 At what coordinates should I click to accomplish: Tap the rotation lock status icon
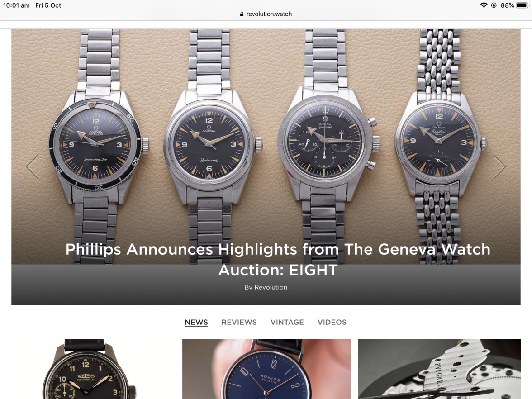click(x=494, y=5)
